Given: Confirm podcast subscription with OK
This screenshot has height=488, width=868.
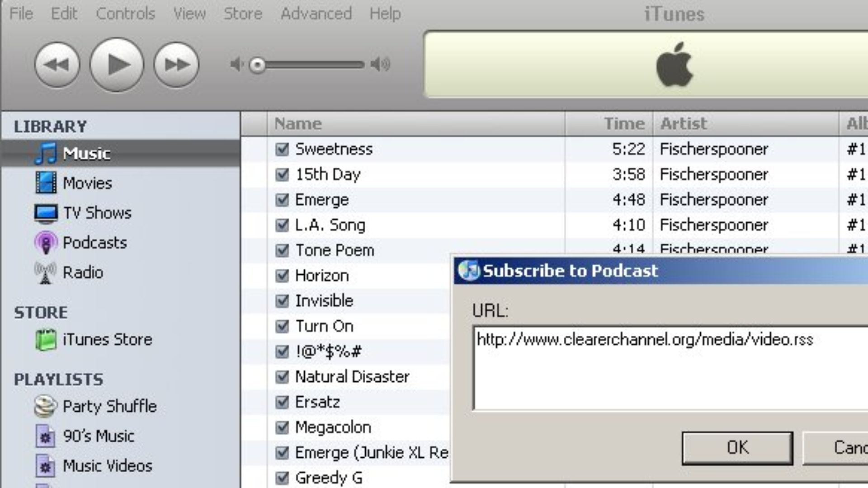Looking at the screenshot, I should 737,448.
